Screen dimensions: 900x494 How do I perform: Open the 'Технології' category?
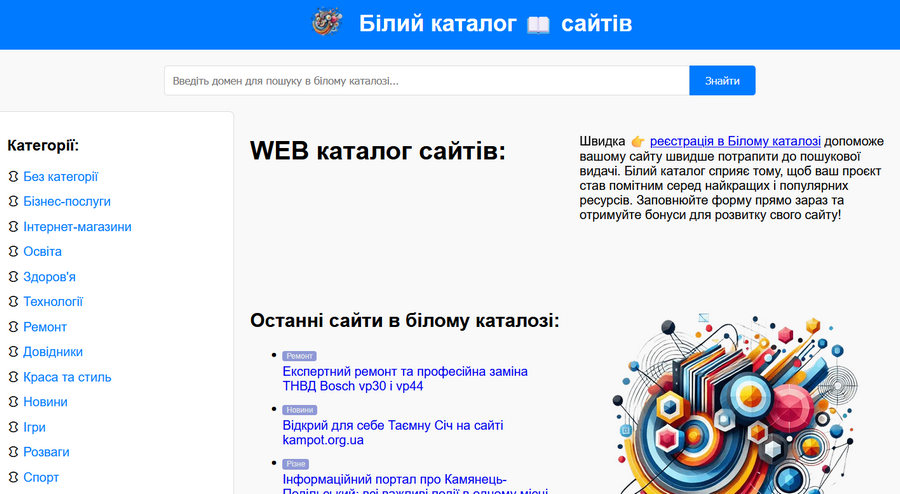click(53, 301)
